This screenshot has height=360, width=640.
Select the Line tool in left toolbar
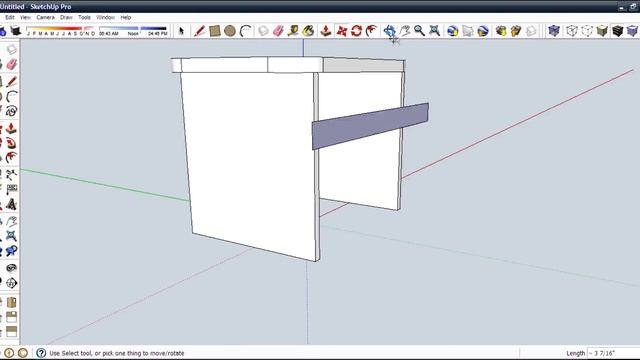click(x=11, y=82)
